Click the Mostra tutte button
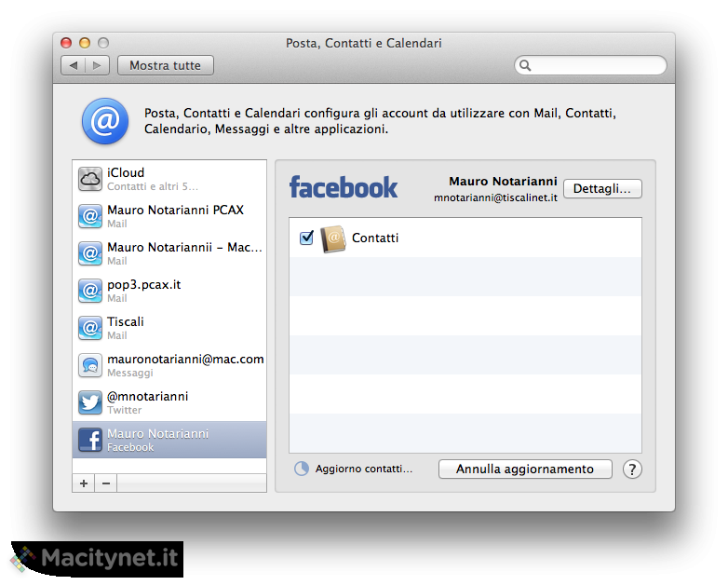The height and width of the screenshot is (585, 728). click(x=166, y=65)
